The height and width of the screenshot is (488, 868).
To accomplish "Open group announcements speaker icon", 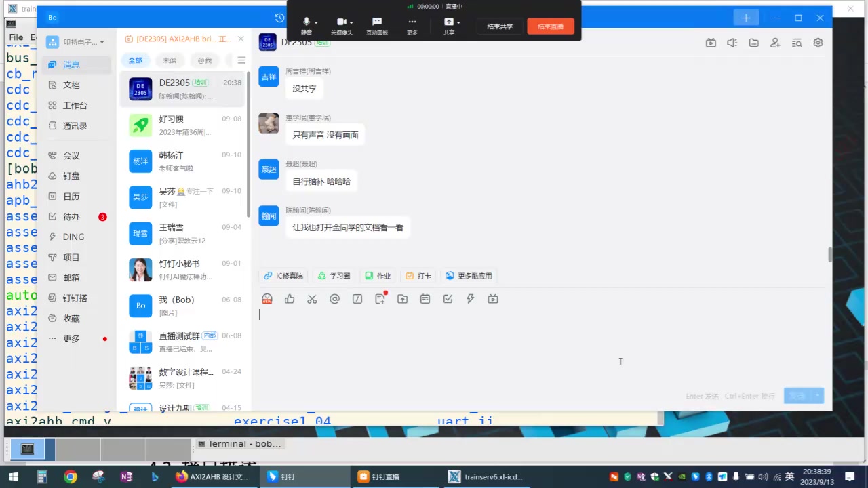I will 732,43.
